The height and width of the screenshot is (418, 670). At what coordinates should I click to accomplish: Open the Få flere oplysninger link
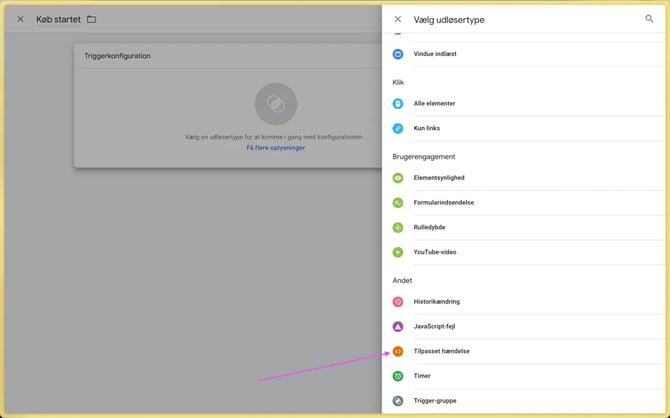tap(276, 148)
